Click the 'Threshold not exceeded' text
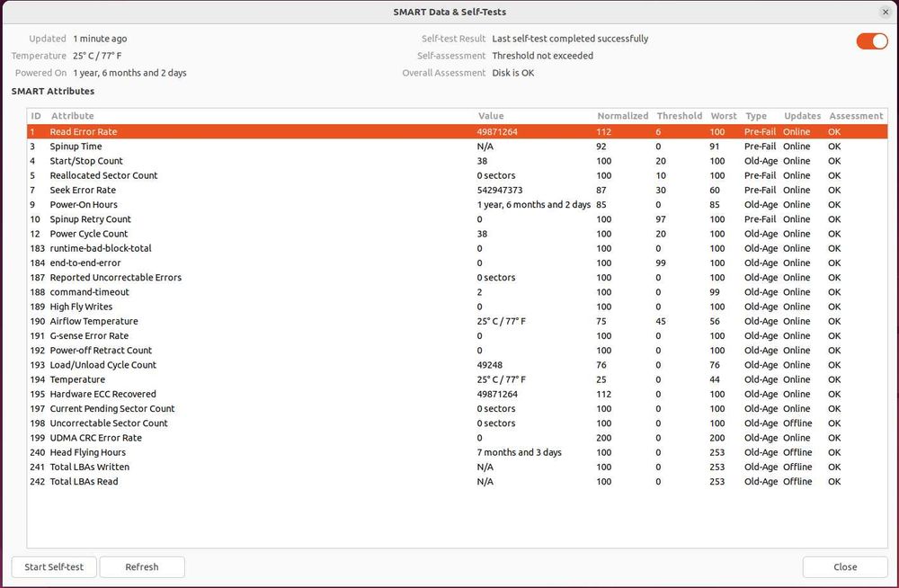Image resolution: width=899 pixels, height=588 pixels. [543, 56]
